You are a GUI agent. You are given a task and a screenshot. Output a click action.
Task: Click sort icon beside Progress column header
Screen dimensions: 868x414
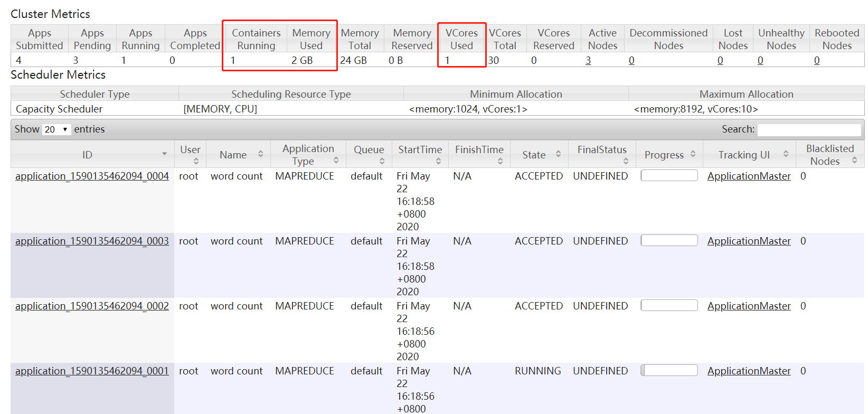pyautogui.click(x=693, y=154)
